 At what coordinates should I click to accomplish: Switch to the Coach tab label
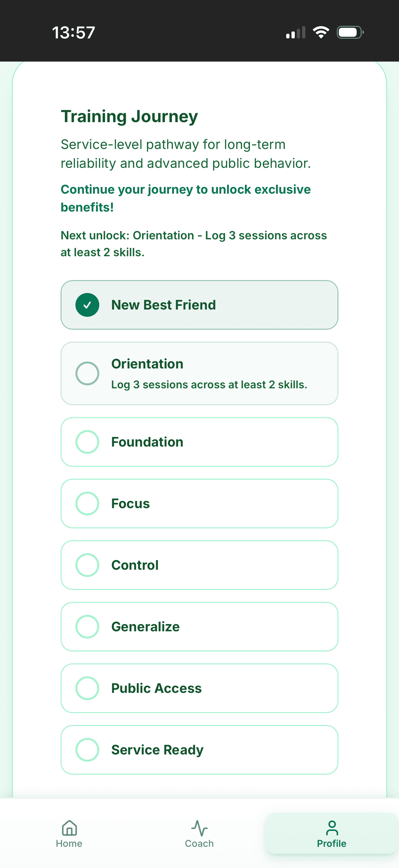[199, 844]
